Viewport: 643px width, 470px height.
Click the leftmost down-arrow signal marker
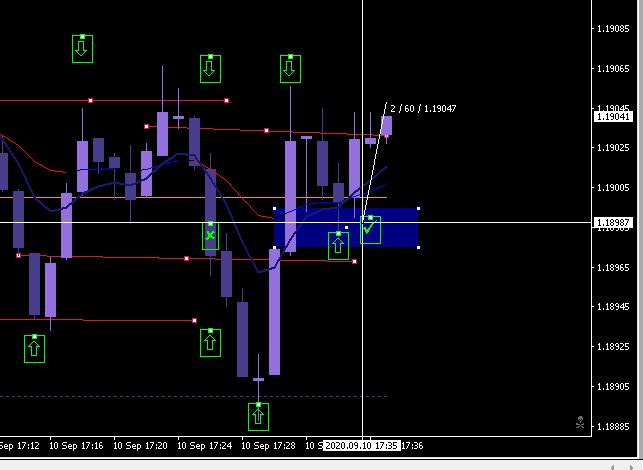point(82,49)
